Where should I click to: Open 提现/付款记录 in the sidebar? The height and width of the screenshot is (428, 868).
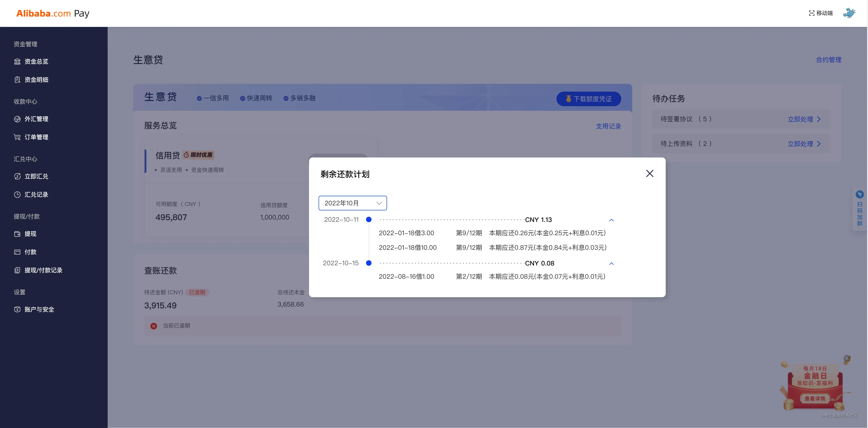(43, 270)
